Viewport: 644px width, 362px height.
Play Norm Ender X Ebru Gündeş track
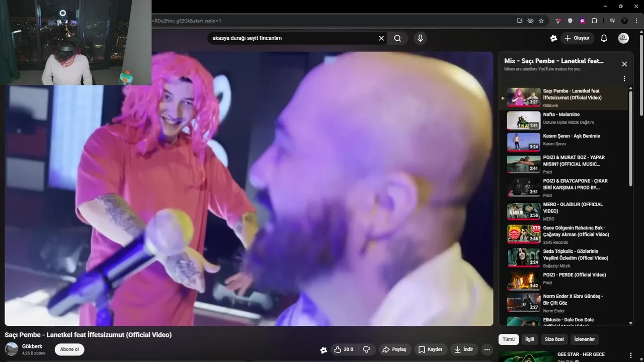coord(565,304)
